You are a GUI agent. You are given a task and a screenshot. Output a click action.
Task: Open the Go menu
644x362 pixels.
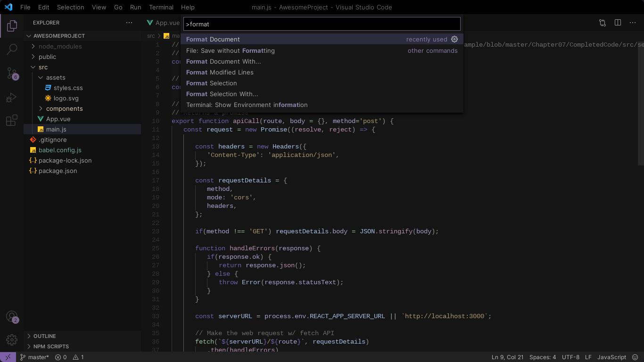coord(118,7)
